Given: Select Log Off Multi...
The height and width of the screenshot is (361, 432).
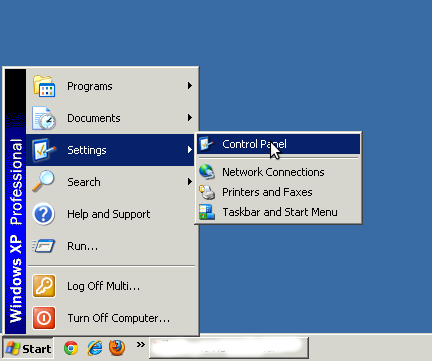Looking at the screenshot, I should point(111,286).
